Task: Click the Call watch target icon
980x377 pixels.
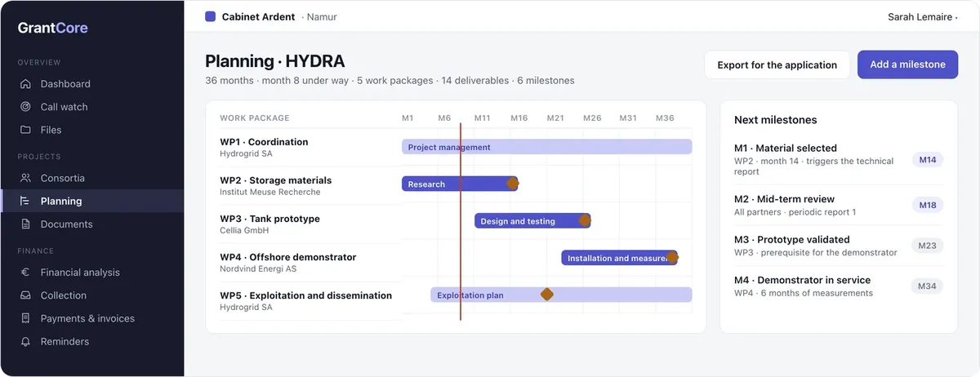Action: click(25, 106)
